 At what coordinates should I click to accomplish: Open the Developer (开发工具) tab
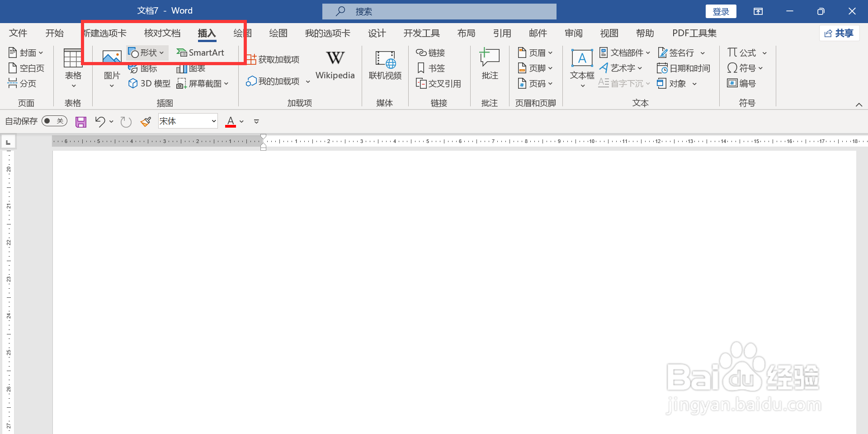[x=421, y=33]
